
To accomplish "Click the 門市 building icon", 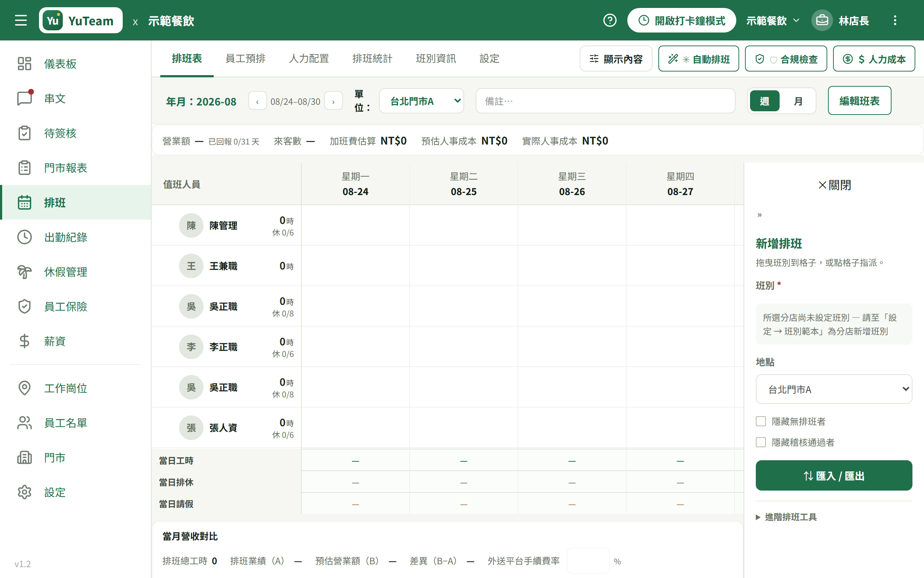I will click(x=25, y=457).
